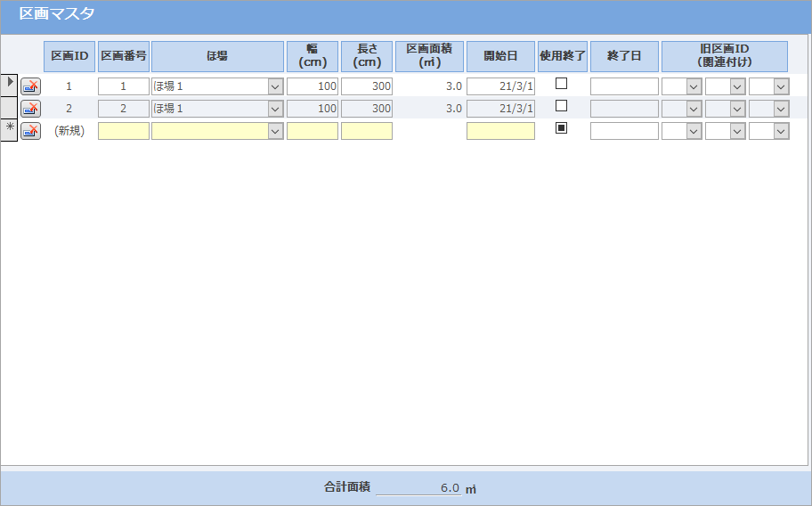Click the 長さ field in row 2
The height and width of the screenshot is (506, 812).
(367, 109)
